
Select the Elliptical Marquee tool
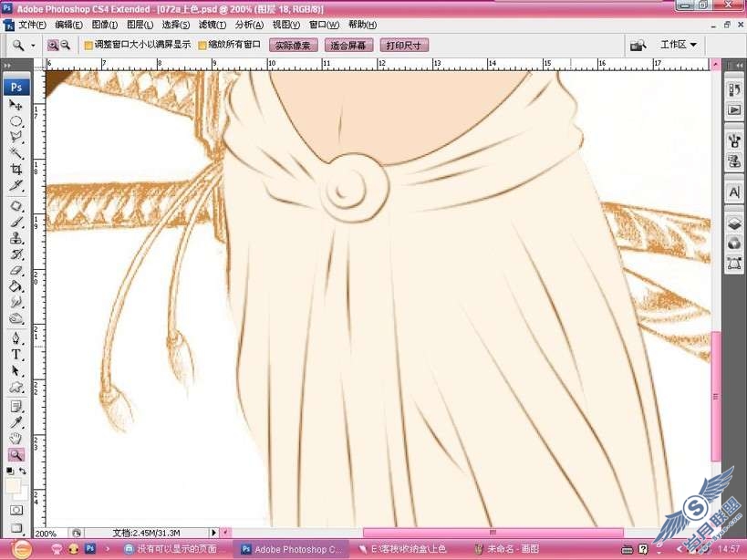16,121
